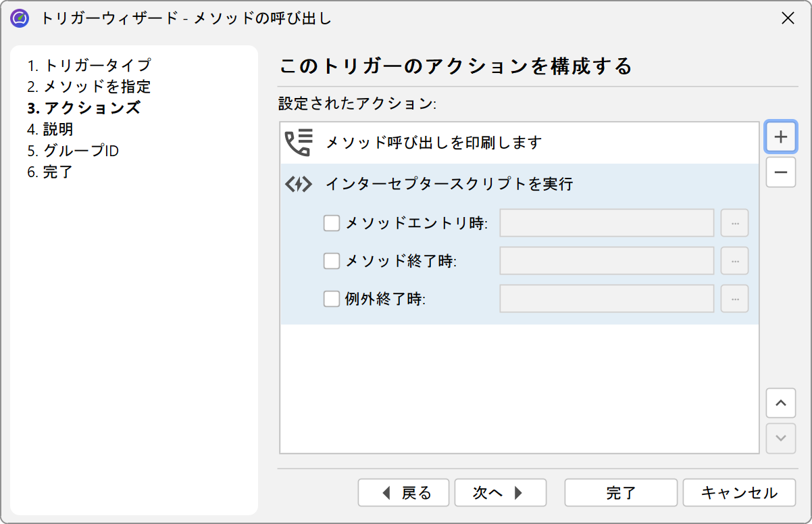The image size is (812, 524).
Task: Open script editor for 例外終了時
Action: pos(734,299)
